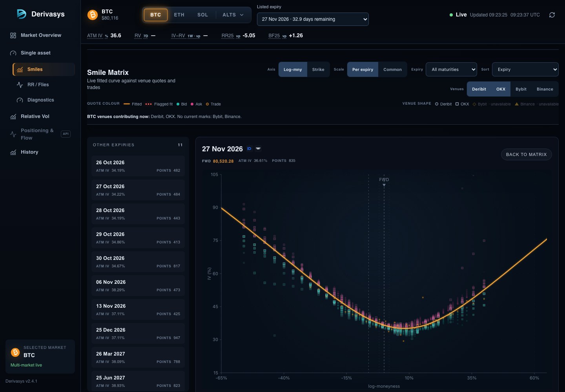The width and height of the screenshot is (565, 392).
Task: Open the Sort by Expiry dropdown
Action: click(x=525, y=69)
